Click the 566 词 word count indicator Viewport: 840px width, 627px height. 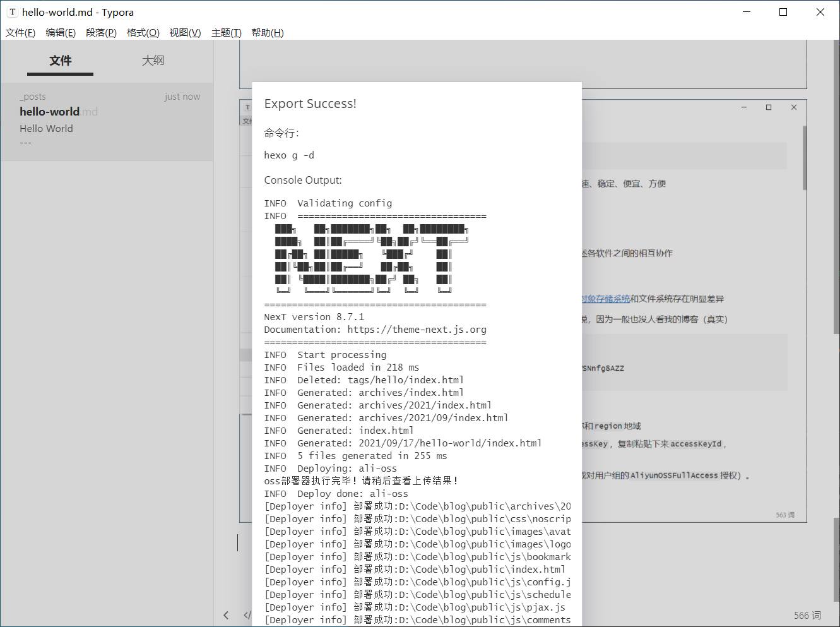click(x=807, y=615)
